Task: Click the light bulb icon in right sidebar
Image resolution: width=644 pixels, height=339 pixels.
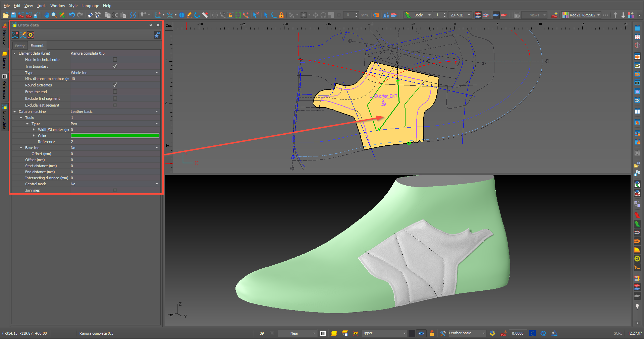Action: tap(637, 307)
